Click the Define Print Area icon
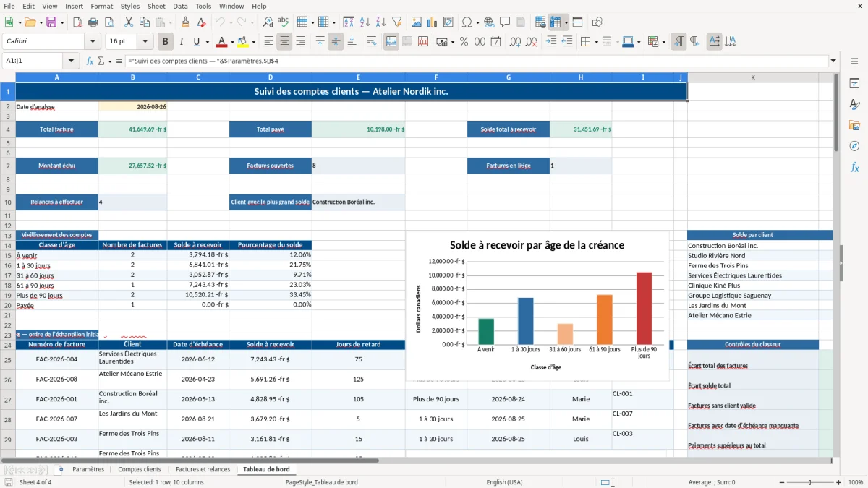The height and width of the screenshot is (488, 868). [x=540, y=22]
